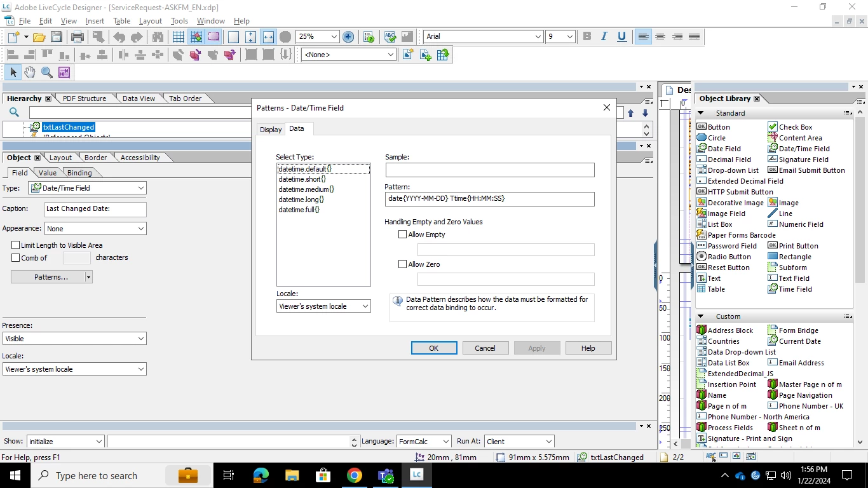Open a file with the folder icon
The image size is (868, 488).
pos(39,37)
